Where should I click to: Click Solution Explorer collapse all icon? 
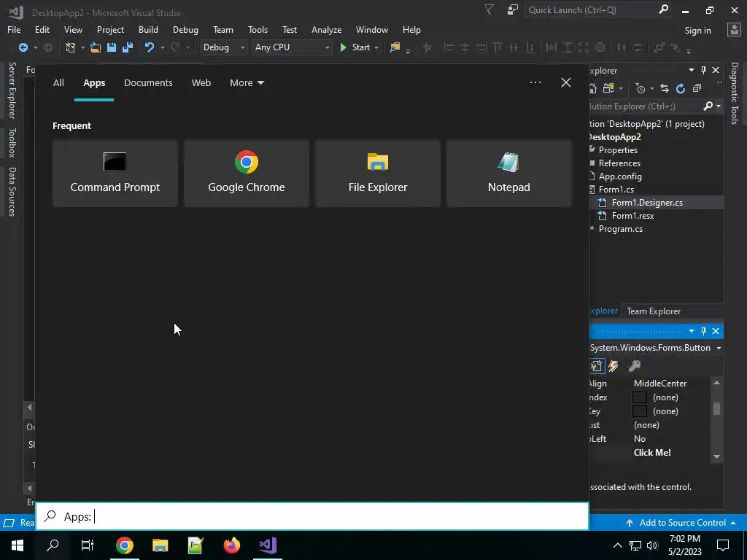[x=697, y=88]
